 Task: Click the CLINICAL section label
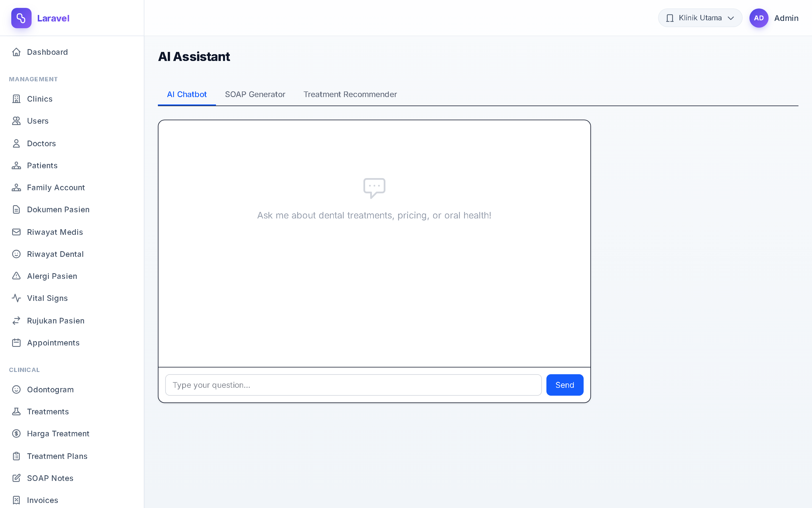pos(24,370)
